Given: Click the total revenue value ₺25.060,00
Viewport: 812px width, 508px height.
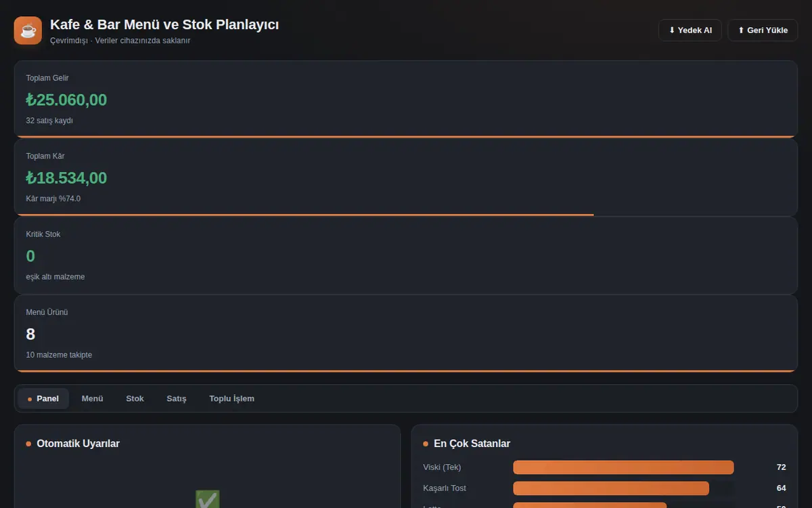Looking at the screenshot, I should click(x=66, y=100).
